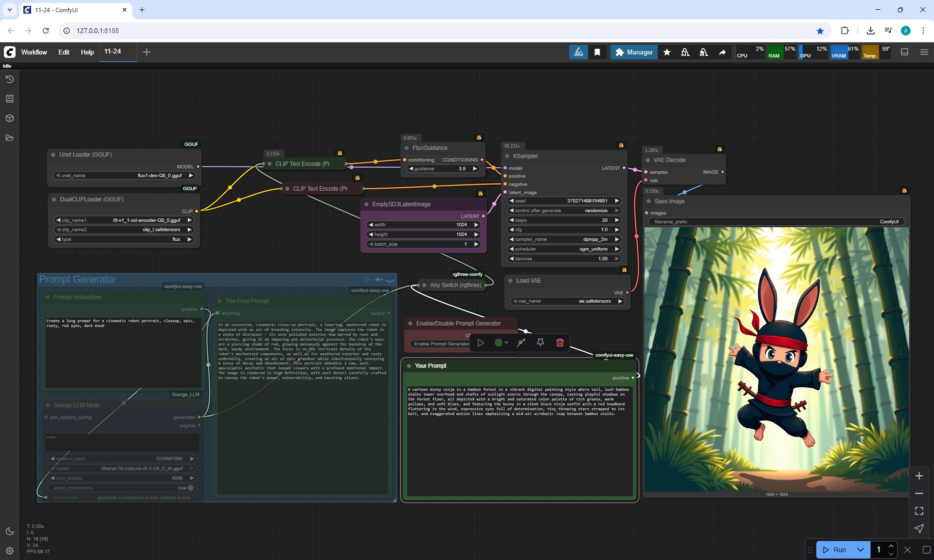Viewport: 934px width, 560px height.
Task: Open node color picker dropdown
Action: tap(501, 343)
